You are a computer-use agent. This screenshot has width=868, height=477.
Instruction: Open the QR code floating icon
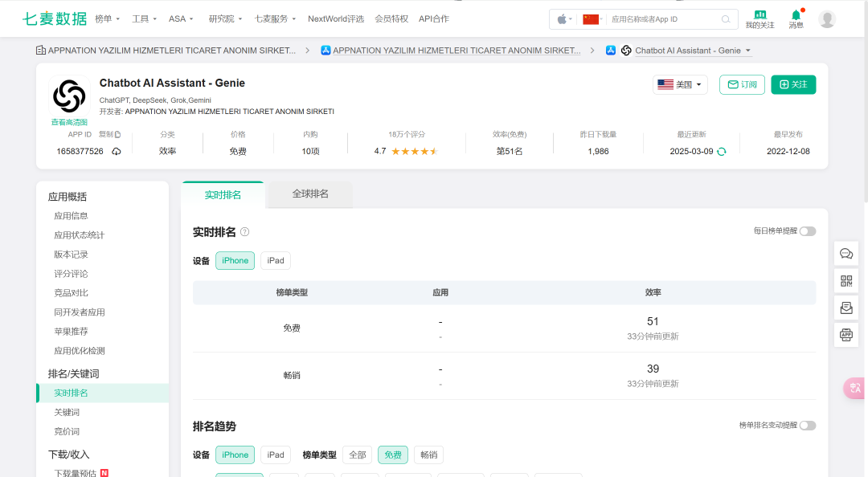tap(845, 280)
